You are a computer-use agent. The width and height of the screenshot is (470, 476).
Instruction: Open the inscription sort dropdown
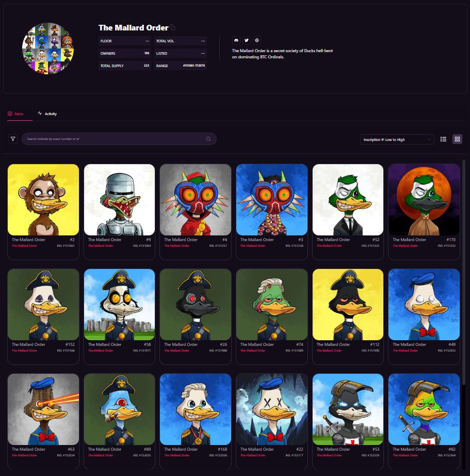click(397, 139)
